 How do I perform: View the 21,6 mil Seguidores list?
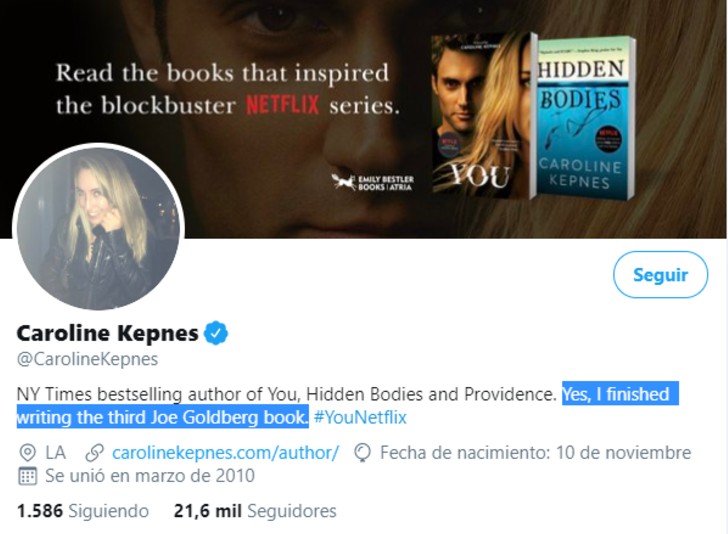pos(254,511)
